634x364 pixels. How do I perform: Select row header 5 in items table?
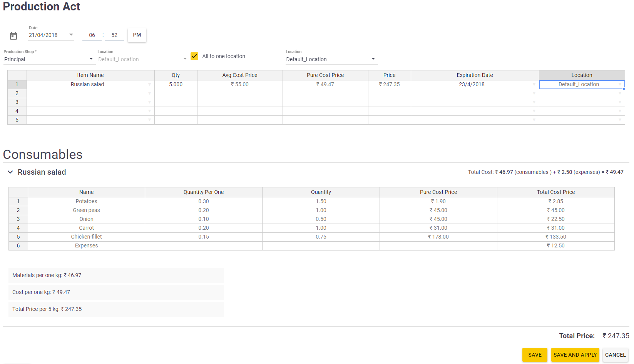pos(17,120)
